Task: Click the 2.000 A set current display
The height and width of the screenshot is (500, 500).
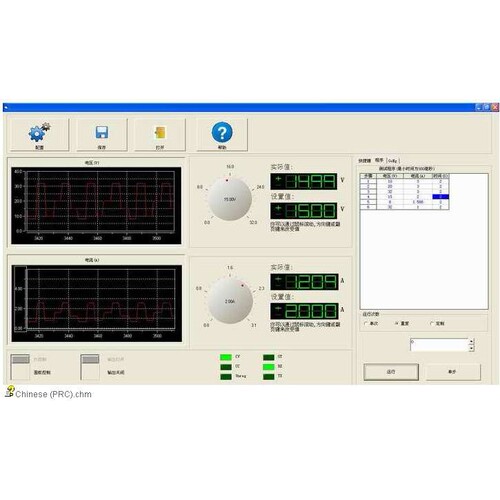Action: pyautogui.click(x=304, y=311)
